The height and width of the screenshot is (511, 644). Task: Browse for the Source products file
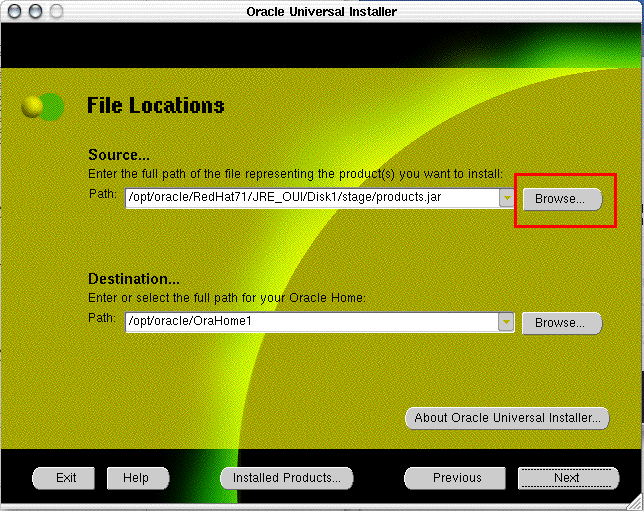tap(560, 199)
